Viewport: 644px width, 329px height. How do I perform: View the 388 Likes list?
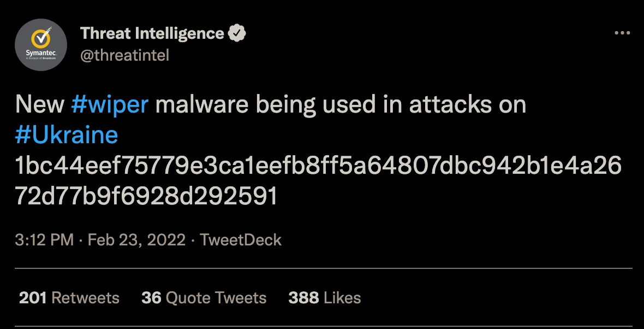(324, 298)
